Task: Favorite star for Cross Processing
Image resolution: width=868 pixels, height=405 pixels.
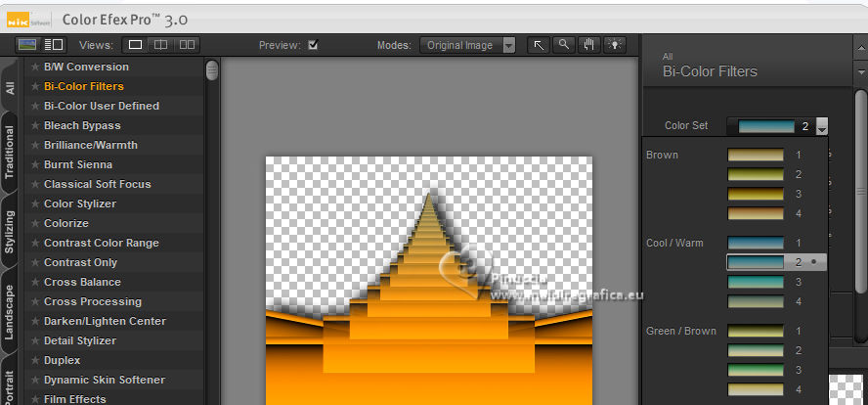Action: pos(35,302)
